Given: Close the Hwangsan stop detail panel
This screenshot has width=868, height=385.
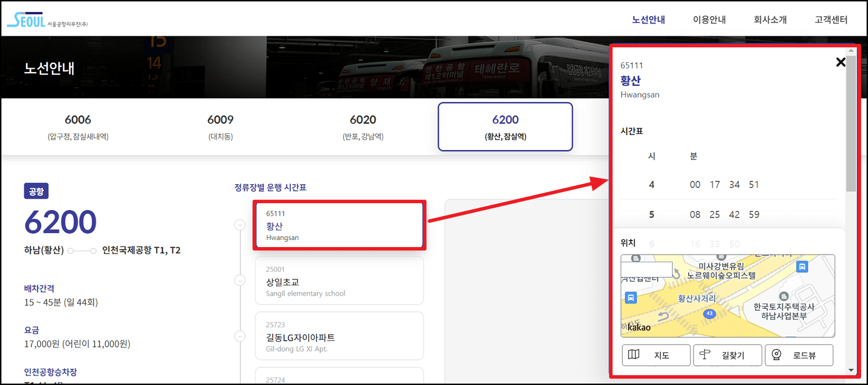Looking at the screenshot, I should [x=841, y=62].
